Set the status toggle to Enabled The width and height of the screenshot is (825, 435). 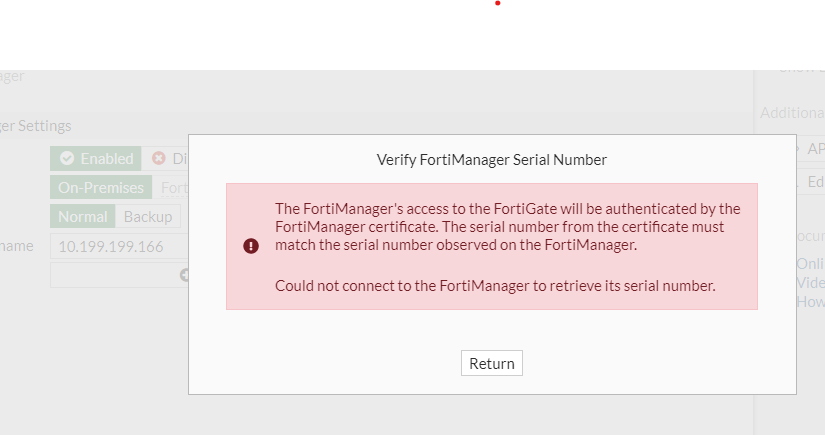(96, 159)
